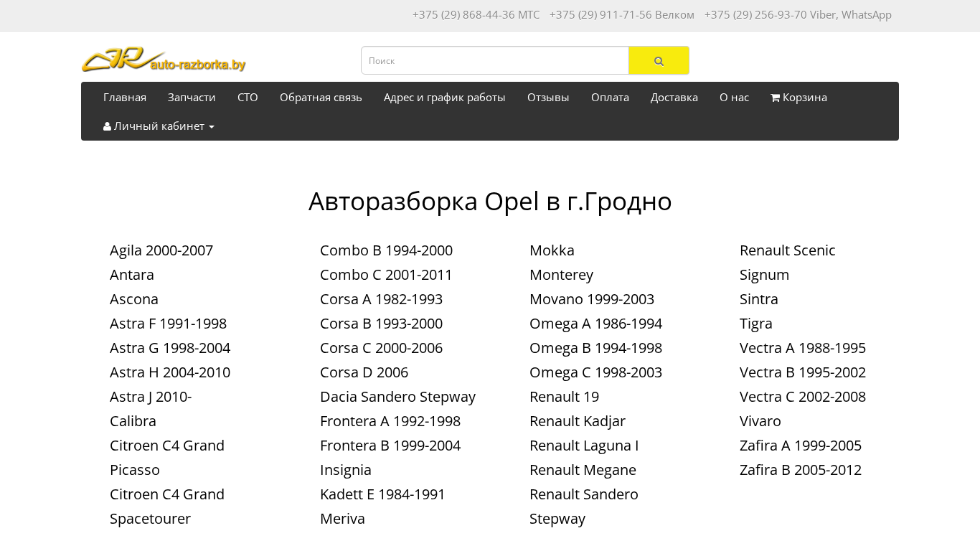Select Astra J 2010-
The height and width of the screenshot is (551, 980).
point(151,397)
